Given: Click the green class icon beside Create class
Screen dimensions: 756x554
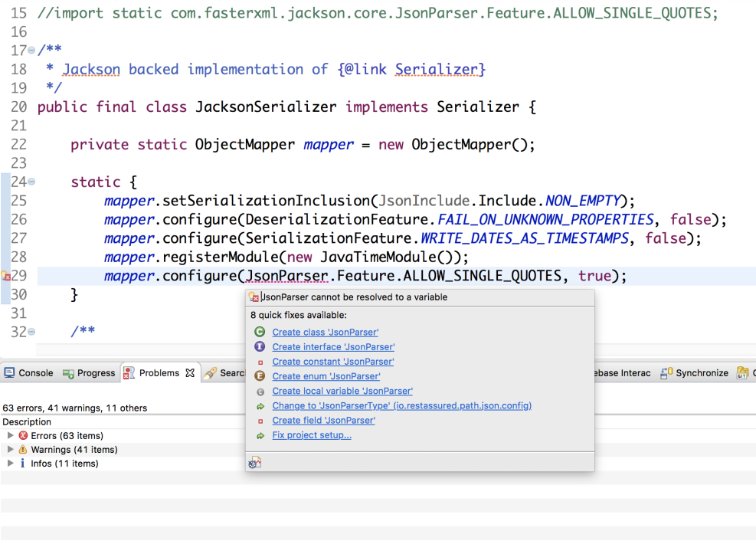Looking at the screenshot, I should coord(260,332).
